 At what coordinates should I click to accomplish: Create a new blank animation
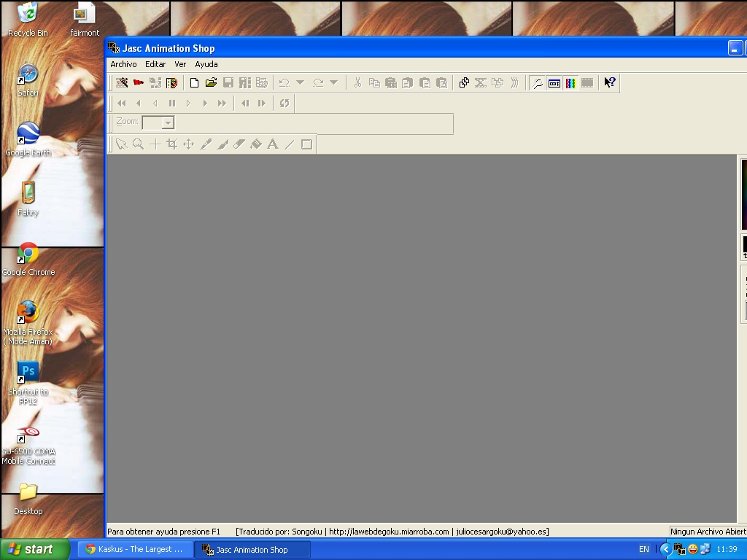pos(194,83)
